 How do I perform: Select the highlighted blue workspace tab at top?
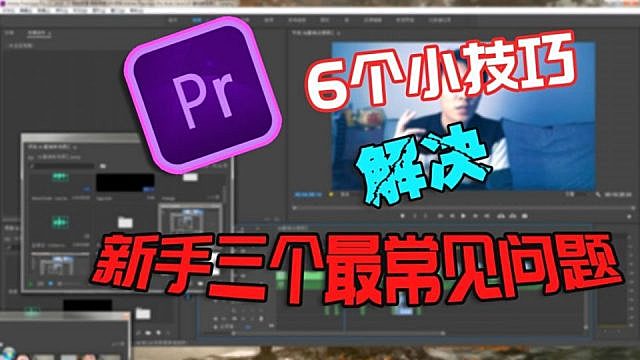pos(197,20)
